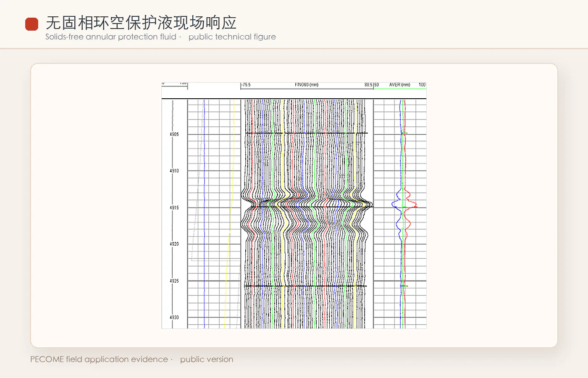This screenshot has height=378, width=588.
Task: Click the '88.5' scale maximum value
Action: (x=368, y=85)
